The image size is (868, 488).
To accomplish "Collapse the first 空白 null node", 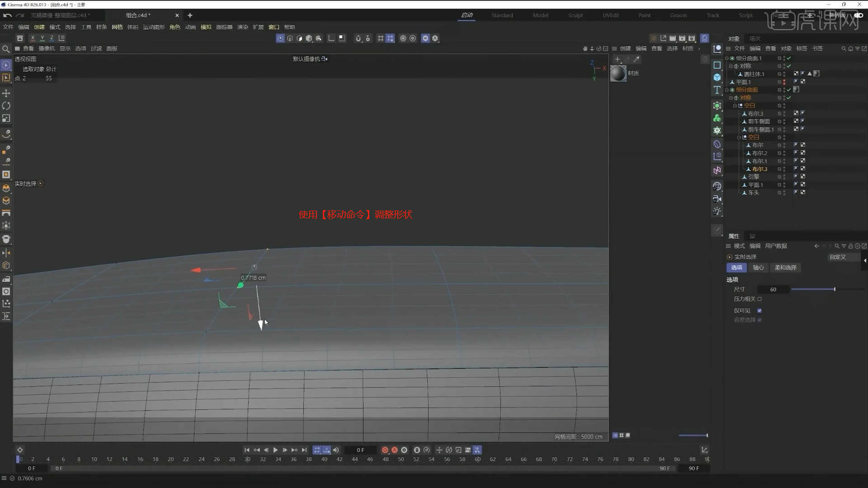I will pos(735,106).
